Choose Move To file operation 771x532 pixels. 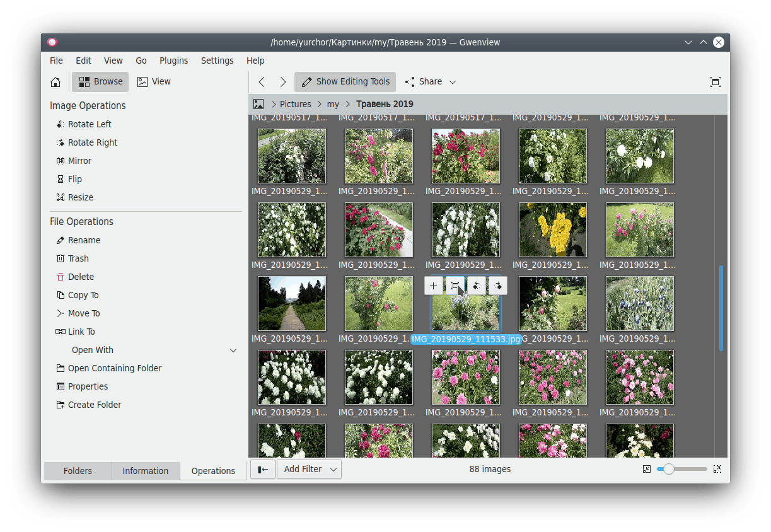pyautogui.click(x=78, y=313)
